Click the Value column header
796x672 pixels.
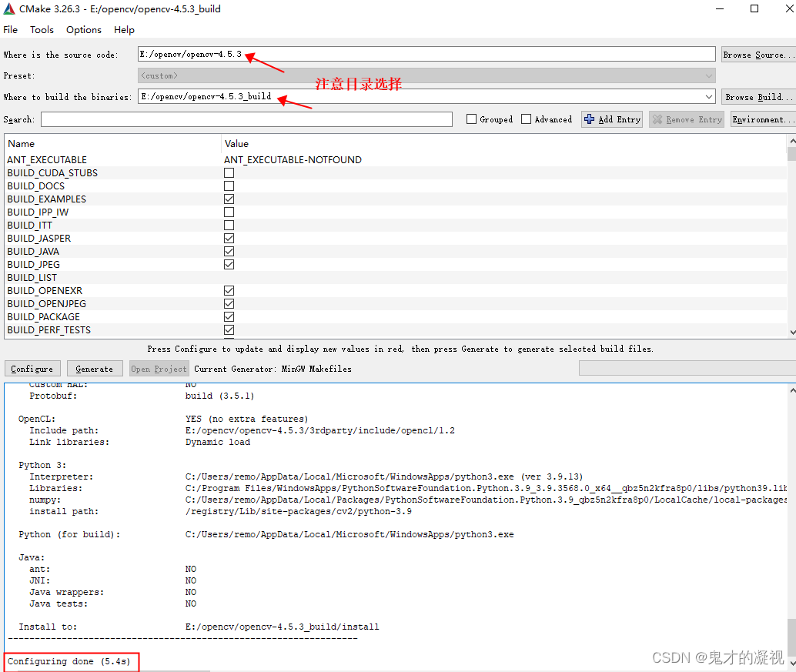pyautogui.click(x=236, y=144)
